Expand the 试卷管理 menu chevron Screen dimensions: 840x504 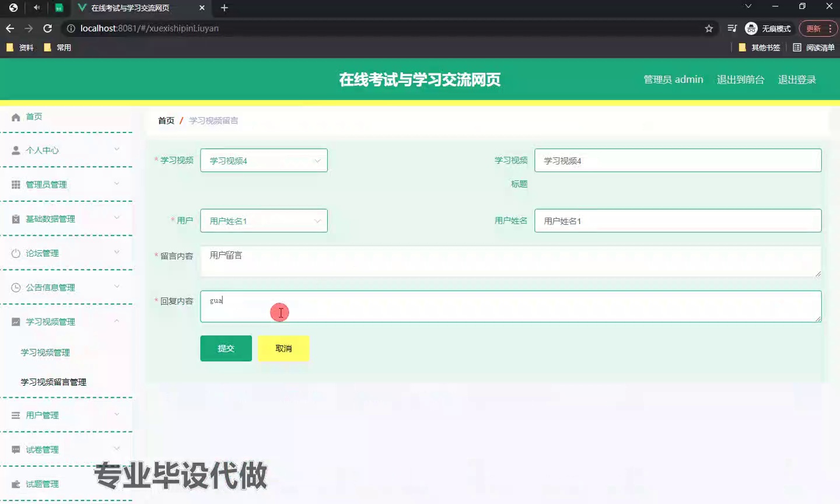pyautogui.click(x=117, y=449)
